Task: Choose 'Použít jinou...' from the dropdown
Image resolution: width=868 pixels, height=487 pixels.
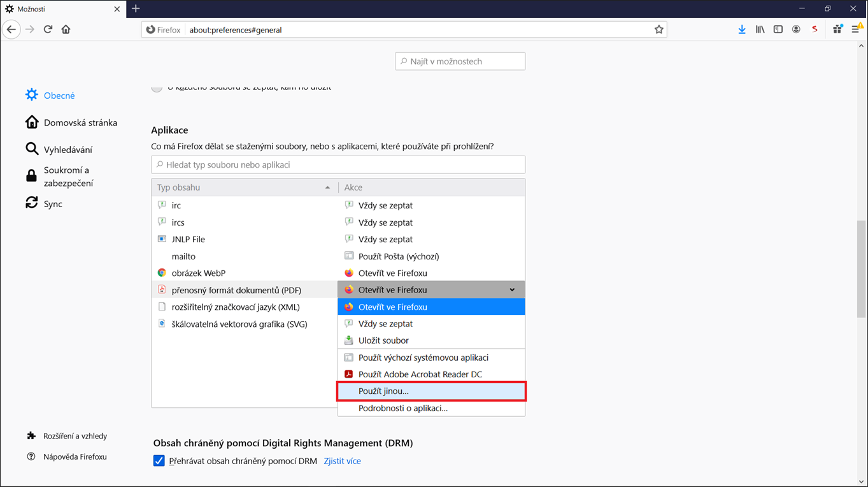Action: tap(431, 391)
